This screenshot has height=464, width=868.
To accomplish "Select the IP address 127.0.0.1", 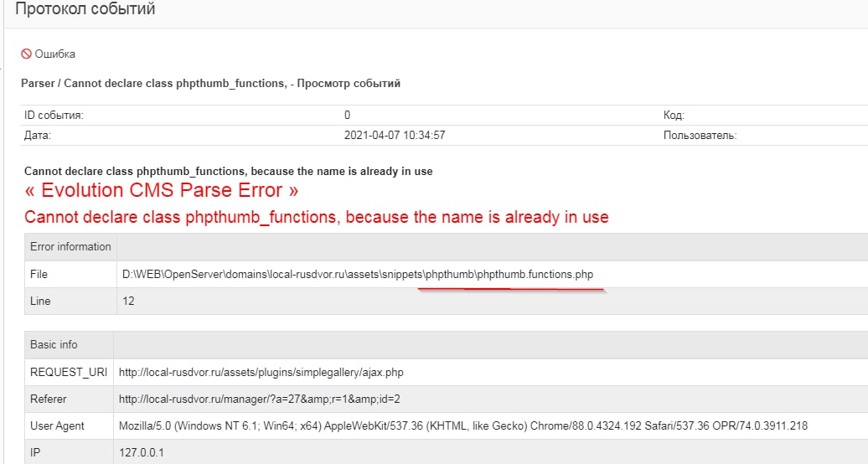I will tap(141, 452).
